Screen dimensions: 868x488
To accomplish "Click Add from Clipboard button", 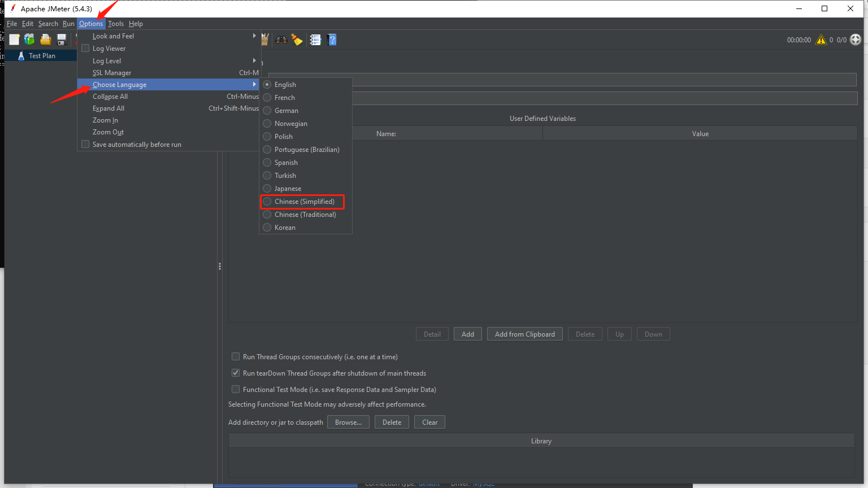I will 525,334.
